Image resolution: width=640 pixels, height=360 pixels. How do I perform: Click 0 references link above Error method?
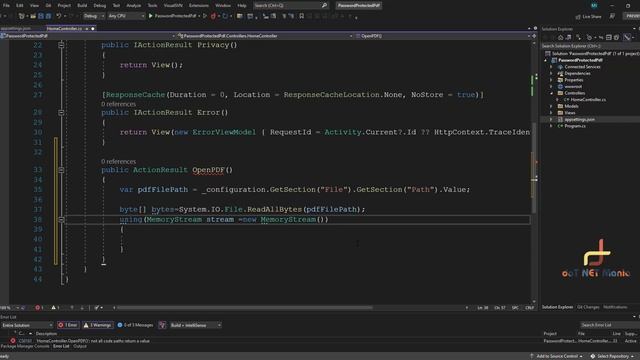pos(118,104)
